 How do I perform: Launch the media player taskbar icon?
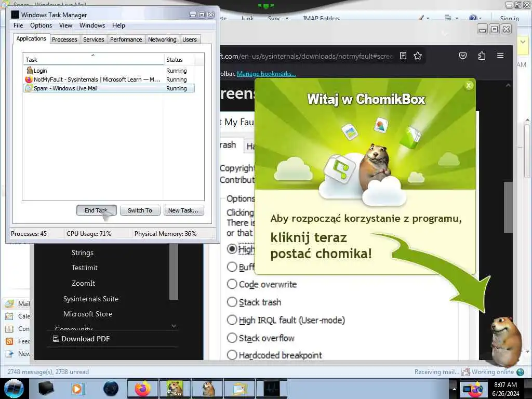(x=77, y=389)
